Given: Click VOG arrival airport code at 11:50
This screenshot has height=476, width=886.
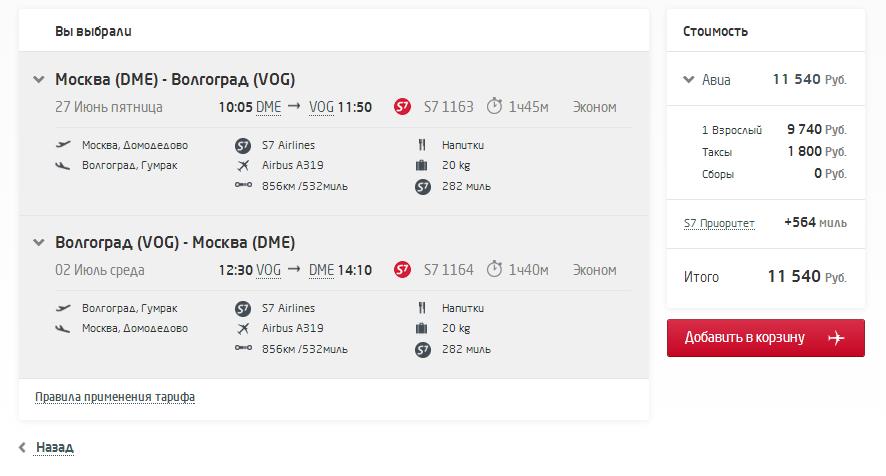Looking at the screenshot, I should pyautogui.click(x=321, y=107).
